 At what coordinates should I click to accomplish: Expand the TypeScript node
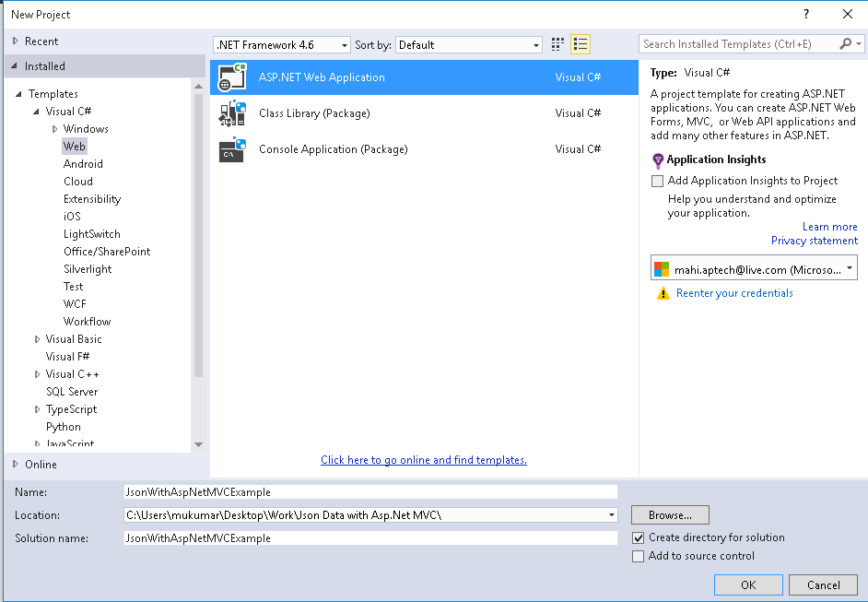coord(37,409)
